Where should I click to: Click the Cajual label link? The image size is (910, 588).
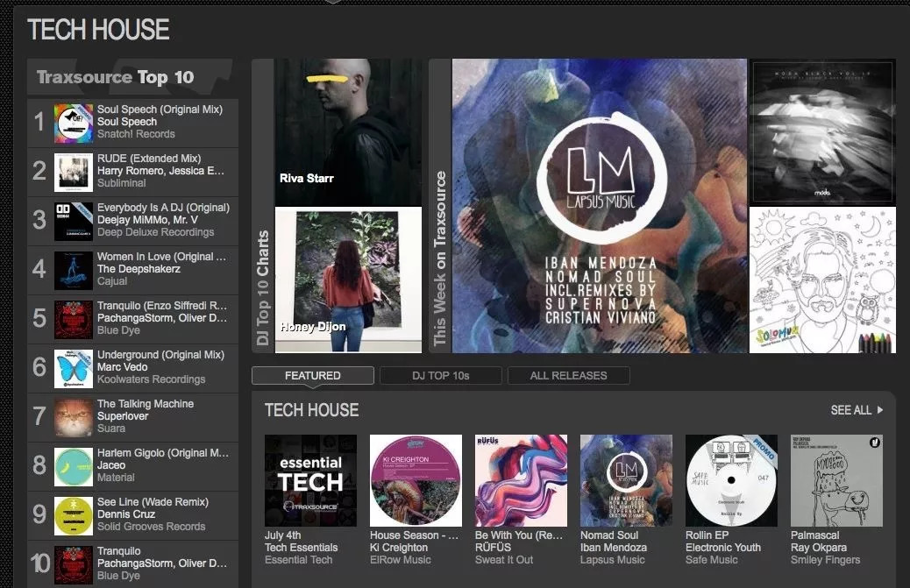112,281
